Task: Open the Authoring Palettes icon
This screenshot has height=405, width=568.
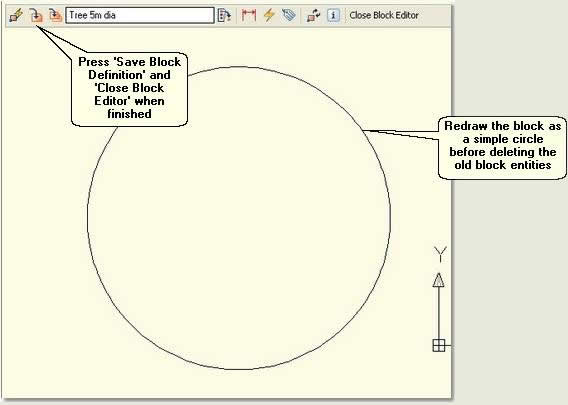Action: pos(224,16)
